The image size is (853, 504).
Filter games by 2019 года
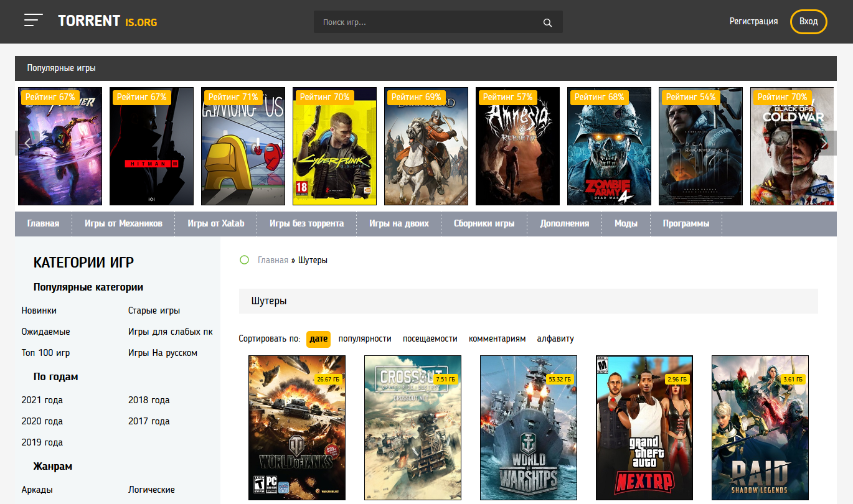point(42,442)
